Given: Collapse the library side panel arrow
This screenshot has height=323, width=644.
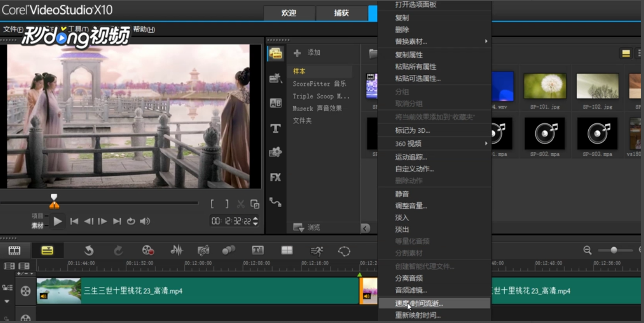Looking at the screenshot, I should 365,228.
